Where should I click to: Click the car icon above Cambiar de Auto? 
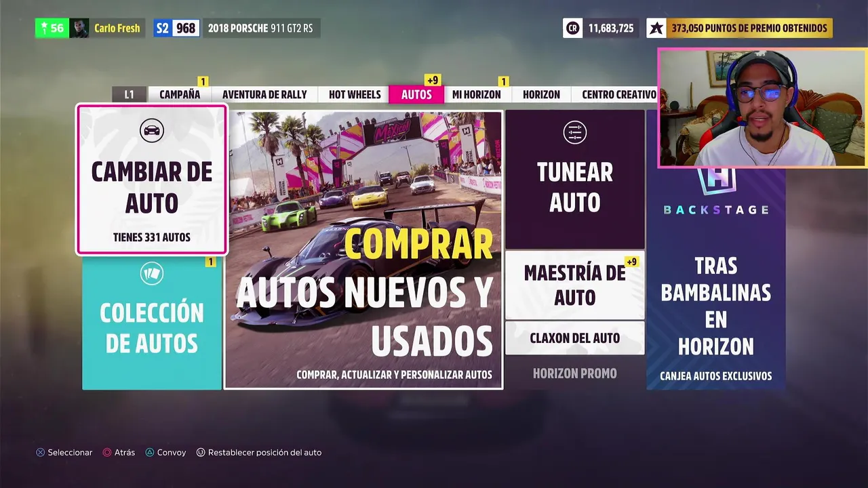(151, 130)
